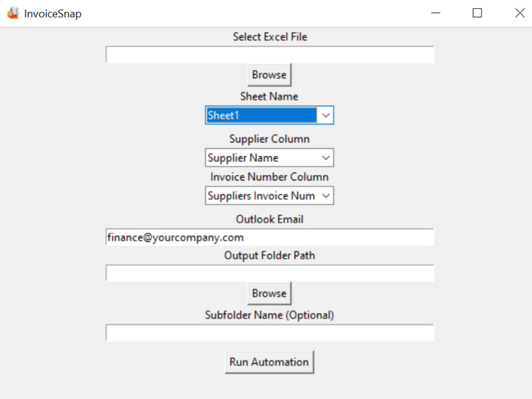Click the Supplier Name combo box value

(243, 158)
